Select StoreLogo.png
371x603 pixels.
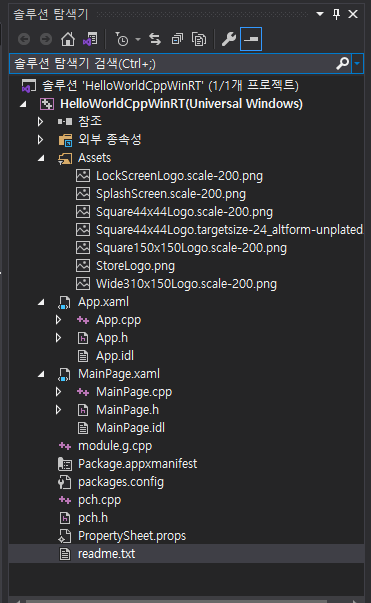click(x=135, y=266)
